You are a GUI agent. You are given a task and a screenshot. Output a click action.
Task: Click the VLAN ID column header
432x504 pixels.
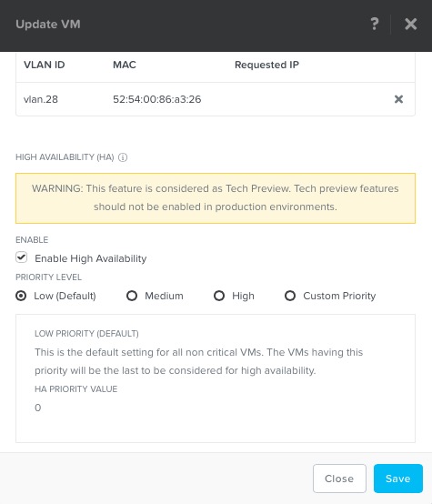coord(44,65)
